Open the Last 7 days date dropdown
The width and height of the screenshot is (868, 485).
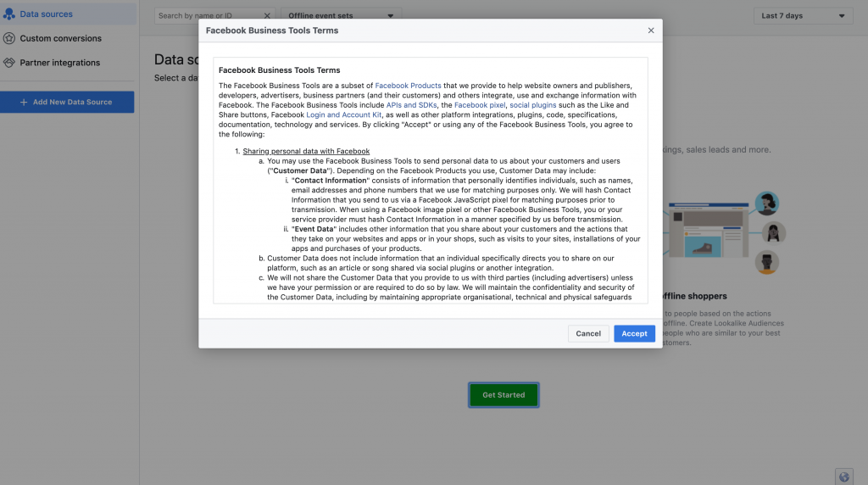pos(803,15)
